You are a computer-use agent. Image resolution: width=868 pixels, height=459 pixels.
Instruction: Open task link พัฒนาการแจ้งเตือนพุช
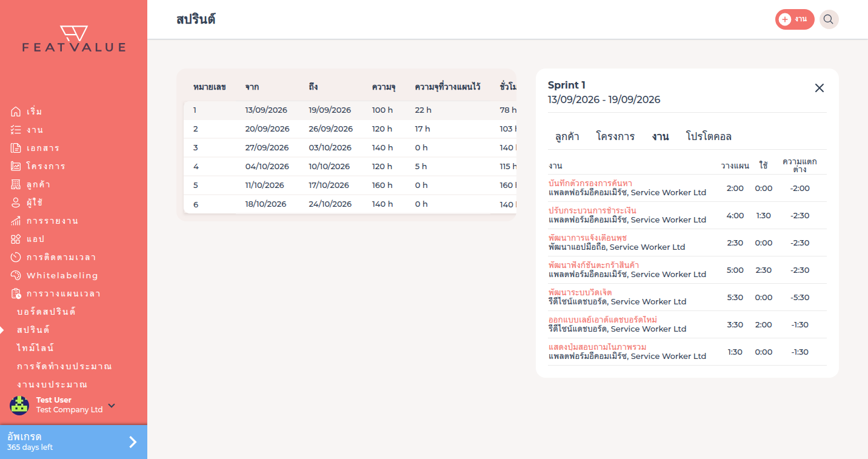(588, 238)
